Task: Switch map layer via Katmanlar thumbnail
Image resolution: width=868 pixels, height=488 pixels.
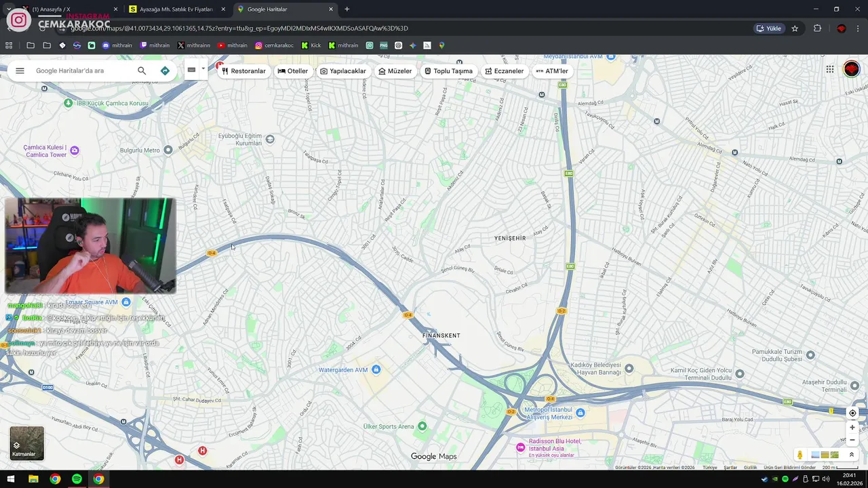Action: pyautogui.click(x=26, y=443)
